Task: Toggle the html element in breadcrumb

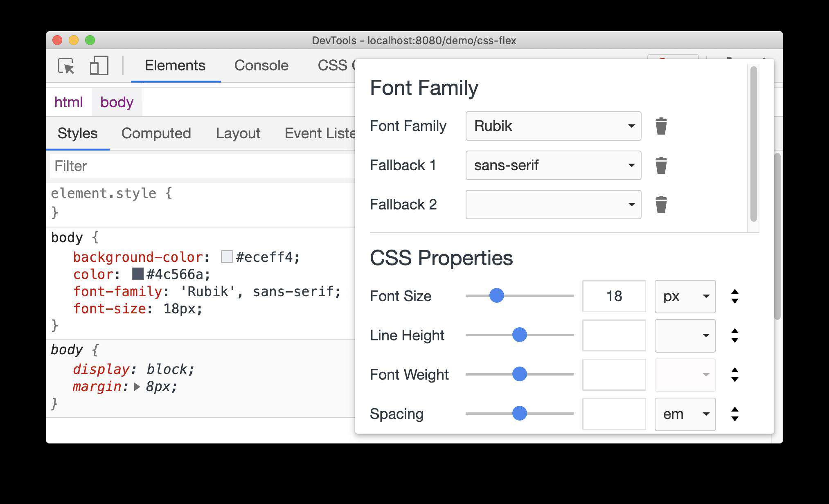Action: 69,101
